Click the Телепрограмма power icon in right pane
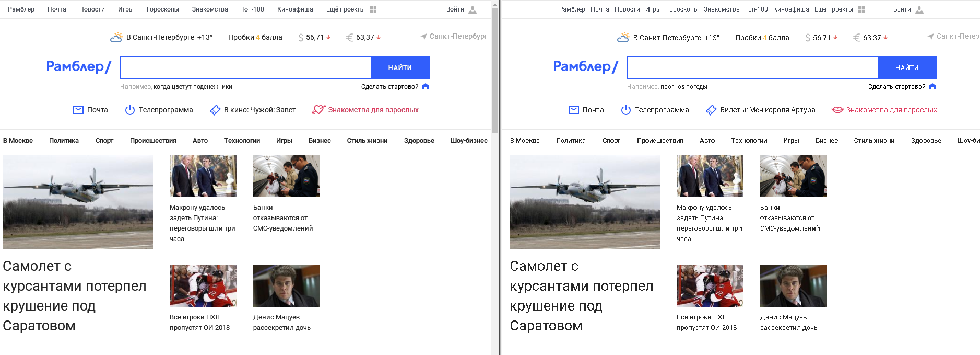The height and width of the screenshot is (355, 980). coord(625,110)
